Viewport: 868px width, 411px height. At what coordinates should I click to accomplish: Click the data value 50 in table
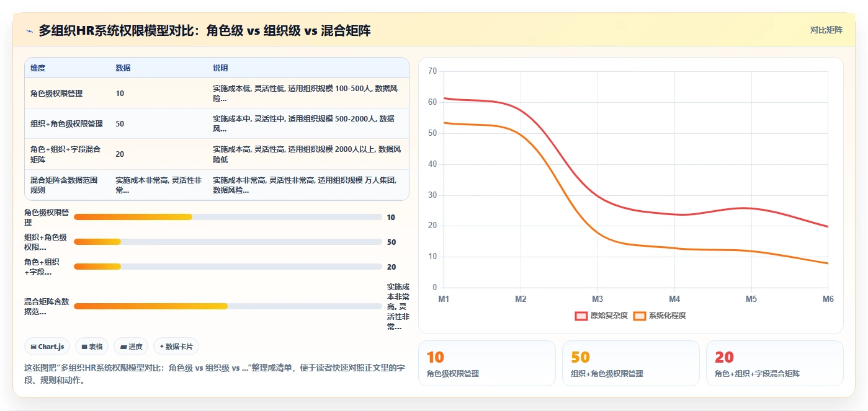(120, 124)
